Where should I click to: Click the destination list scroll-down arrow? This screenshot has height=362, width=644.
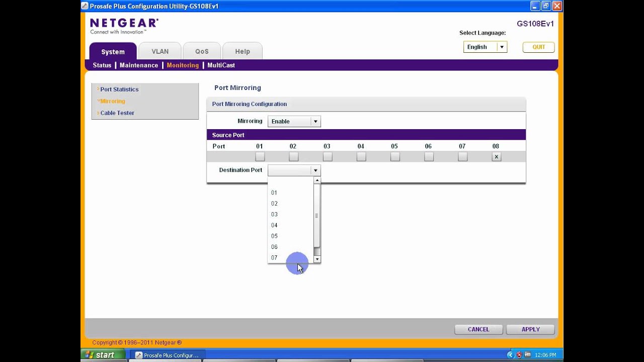pos(317,259)
